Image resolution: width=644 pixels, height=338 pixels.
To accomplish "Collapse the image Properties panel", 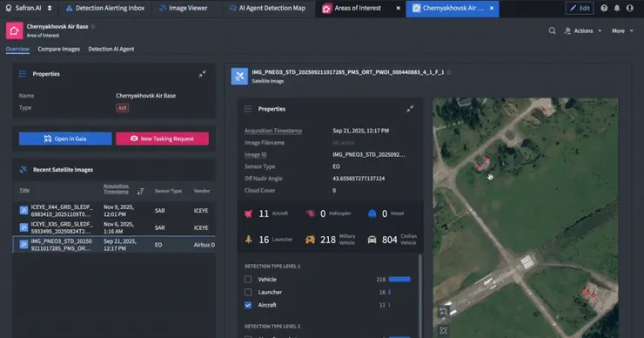I will [410, 109].
